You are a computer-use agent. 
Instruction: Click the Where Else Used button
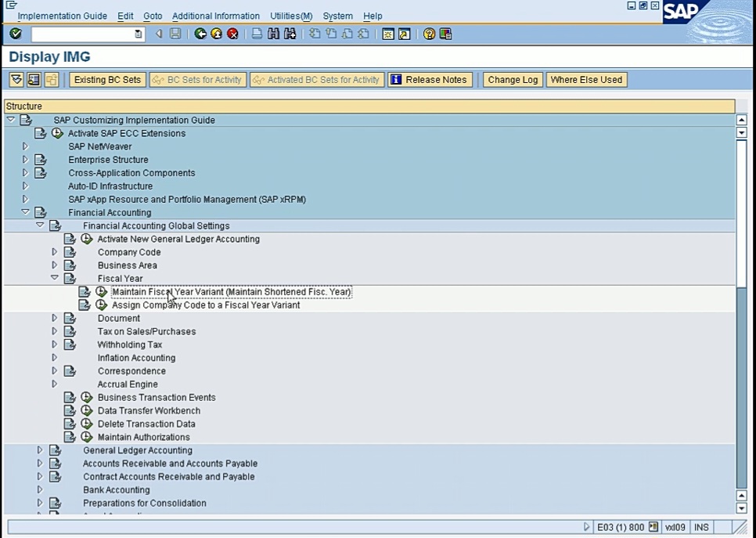[x=587, y=80]
